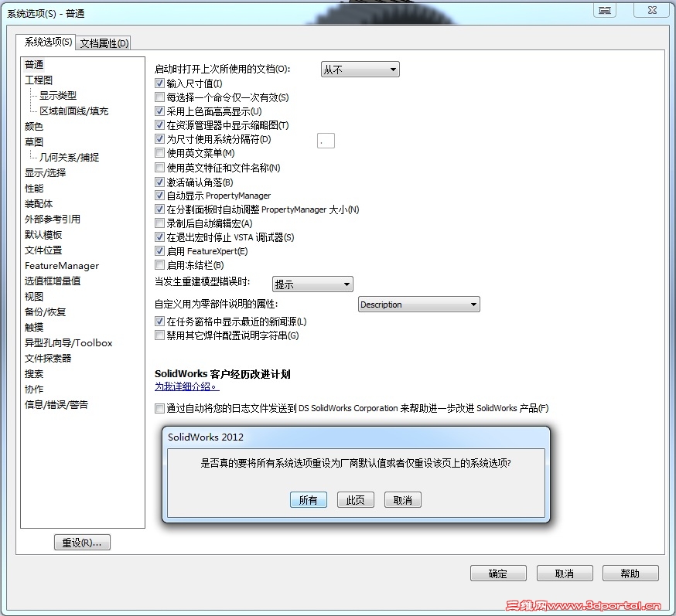This screenshot has height=616, width=676.
Task: Toggle 在资源管理器中显示缩略图(T)
Action: tap(159, 125)
